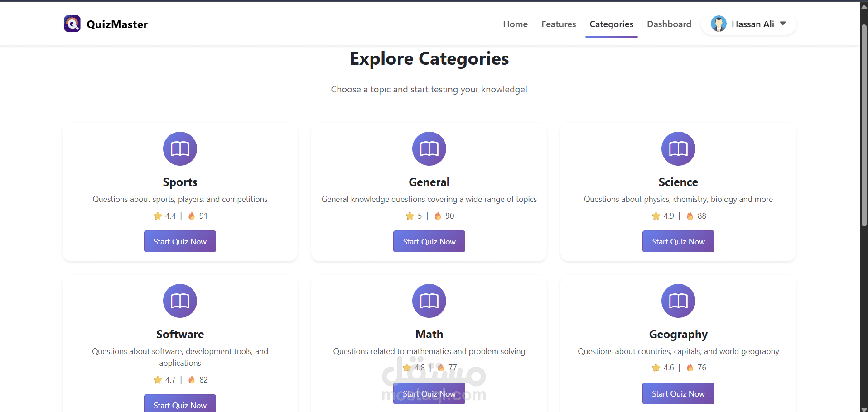The image size is (868, 412).
Task: Click the star rating icon under Sports
Action: [158, 216]
